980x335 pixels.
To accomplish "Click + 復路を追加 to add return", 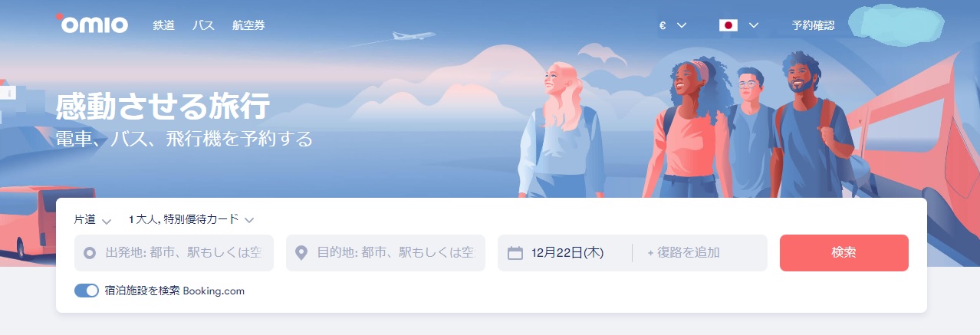I will (683, 253).
